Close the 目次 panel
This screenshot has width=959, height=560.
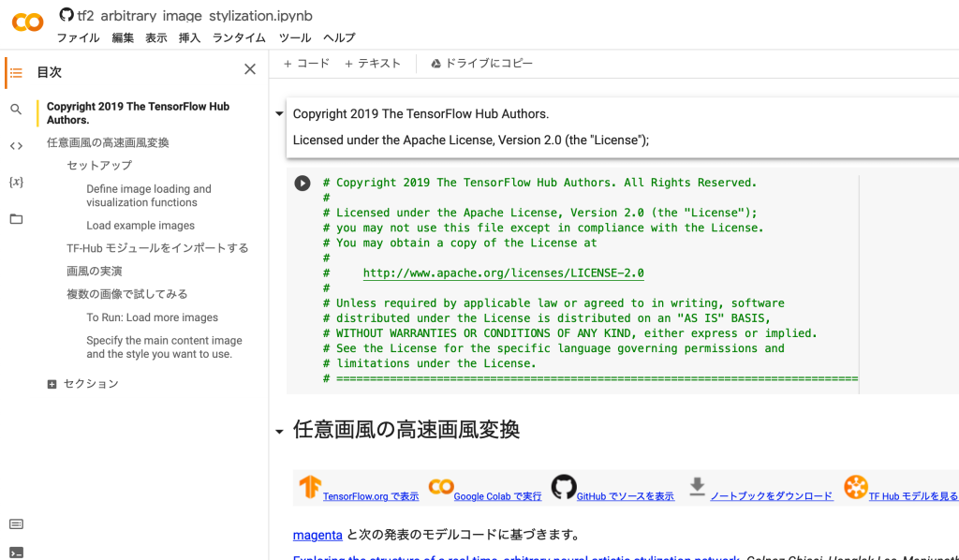pos(250,69)
